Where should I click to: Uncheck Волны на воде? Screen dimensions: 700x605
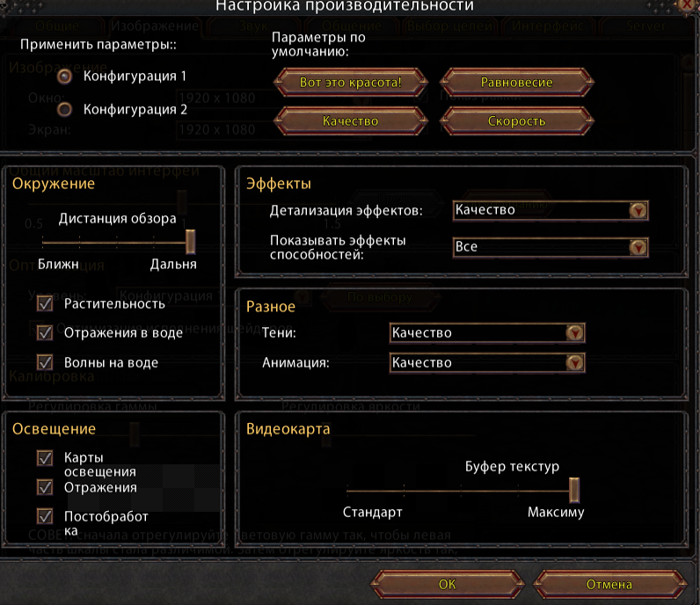pyautogui.click(x=45, y=362)
